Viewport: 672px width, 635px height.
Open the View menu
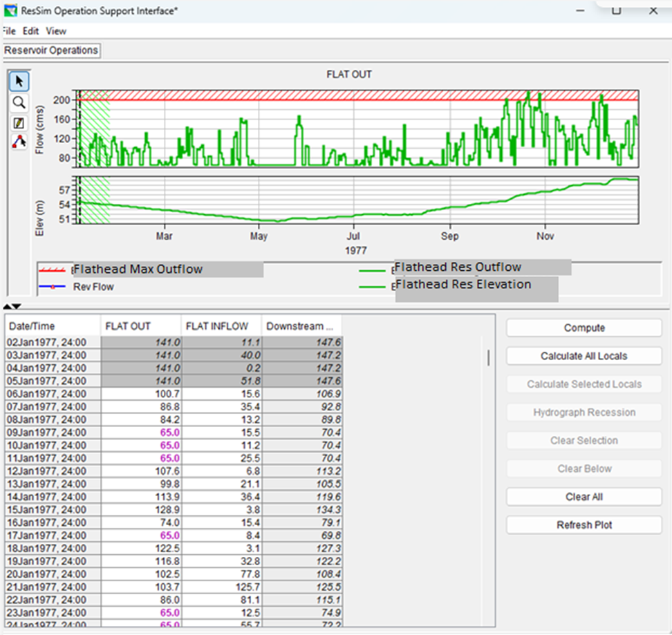56,31
